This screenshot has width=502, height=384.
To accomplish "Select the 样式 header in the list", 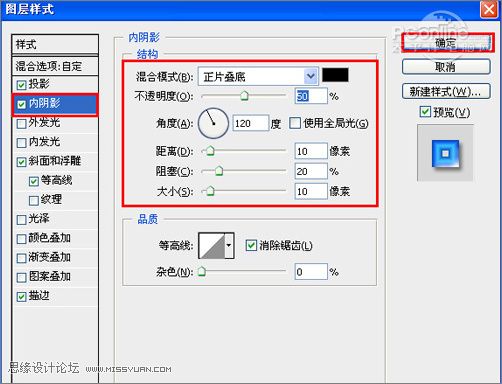I will [x=55, y=44].
